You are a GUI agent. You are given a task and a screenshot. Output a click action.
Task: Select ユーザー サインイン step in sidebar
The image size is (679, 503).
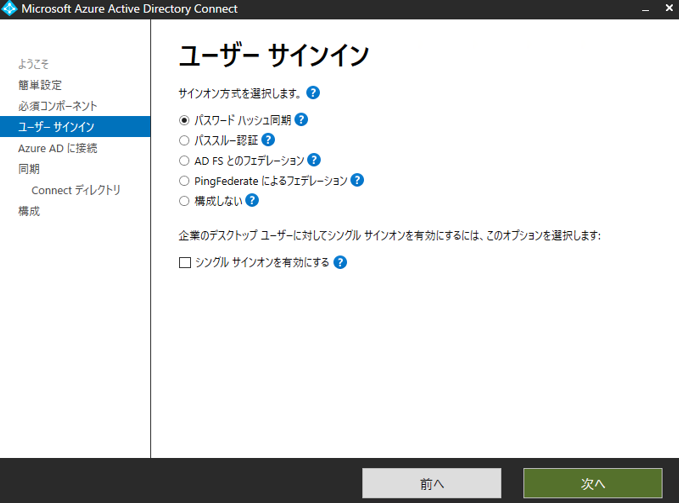pyautogui.click(x=75, y=126)
